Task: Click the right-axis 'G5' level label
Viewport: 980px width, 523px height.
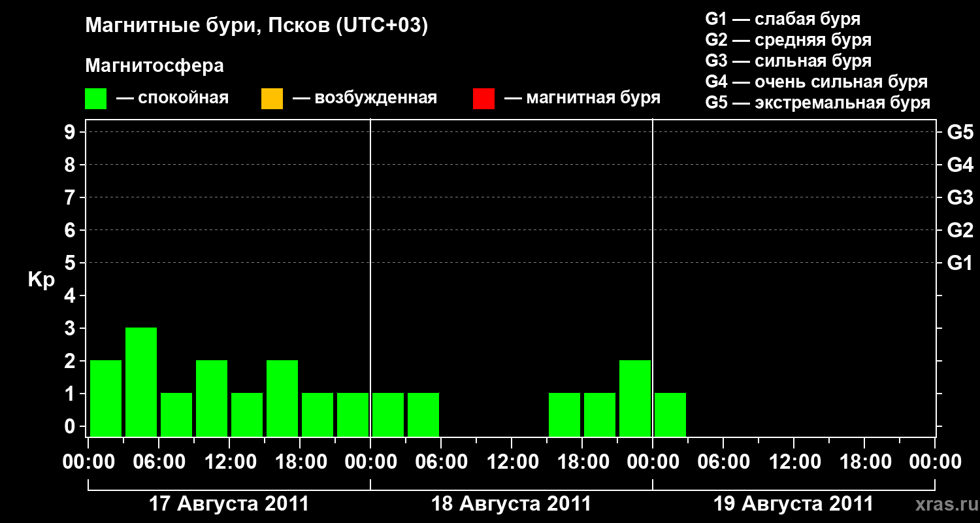Action: click(960, 132)
